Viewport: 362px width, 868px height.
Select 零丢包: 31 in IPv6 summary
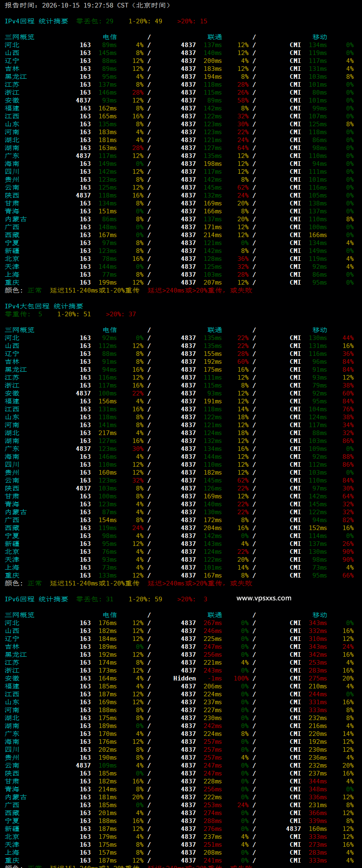pos(95,599)
